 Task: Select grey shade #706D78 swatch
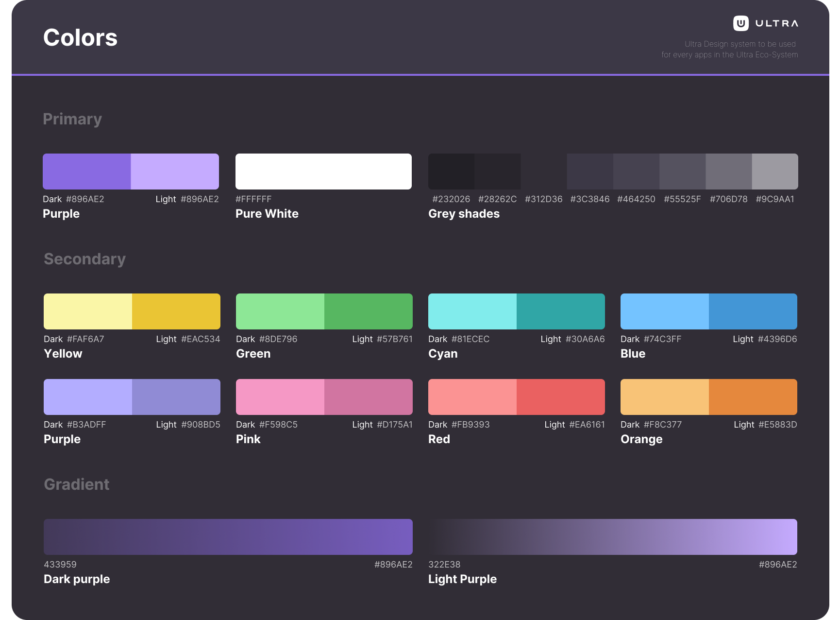729,172
